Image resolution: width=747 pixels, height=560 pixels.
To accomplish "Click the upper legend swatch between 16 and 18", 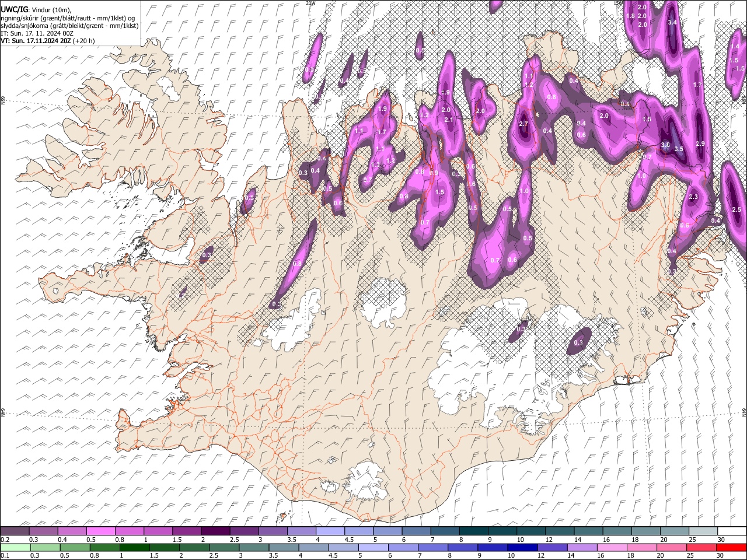I will click(x=617, y=531).
